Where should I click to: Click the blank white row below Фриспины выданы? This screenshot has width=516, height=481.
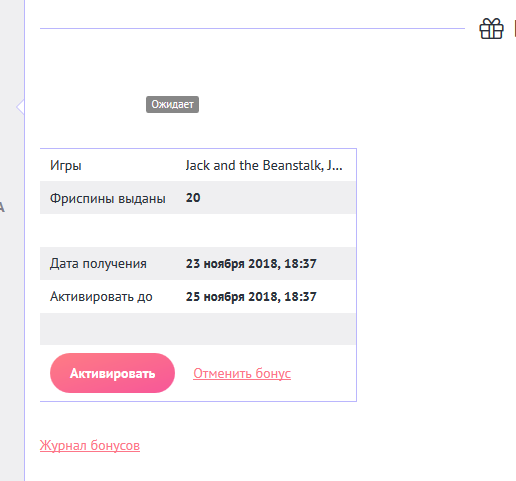pos(198,230)
